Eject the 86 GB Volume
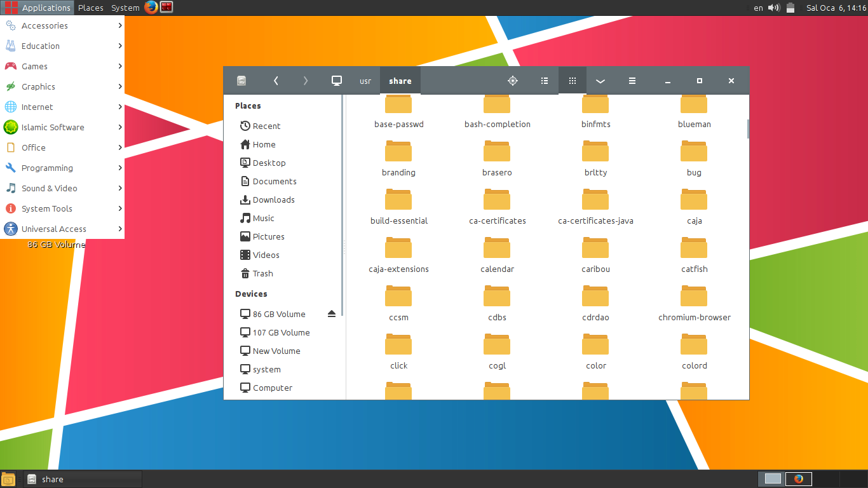 (331, 313)
